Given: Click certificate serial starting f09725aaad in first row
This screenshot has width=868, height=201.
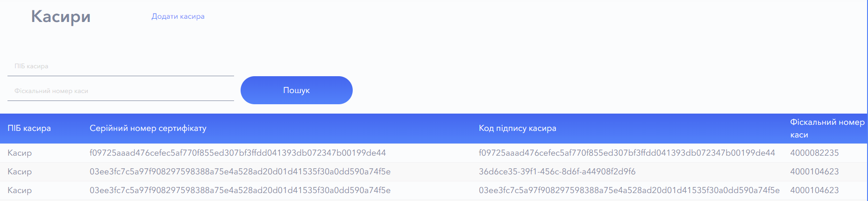Looking at the screenshot, I should (238, 153).
